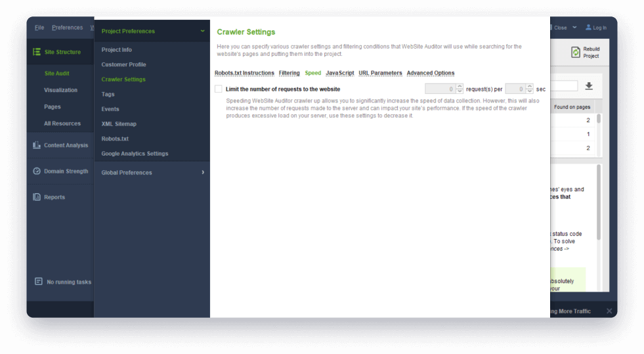Open the Advanced Options tab
This screenshot has height=354, width=644.
click(x=431, y=73)
